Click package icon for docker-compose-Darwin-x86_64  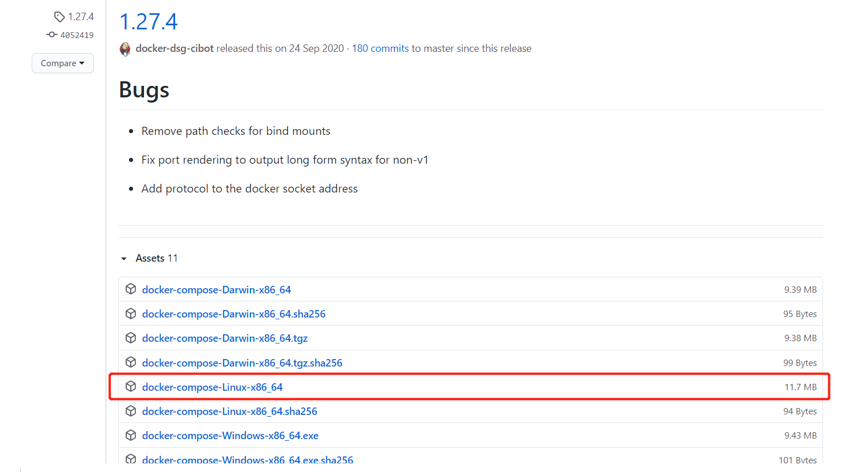[x=131, y=289]
